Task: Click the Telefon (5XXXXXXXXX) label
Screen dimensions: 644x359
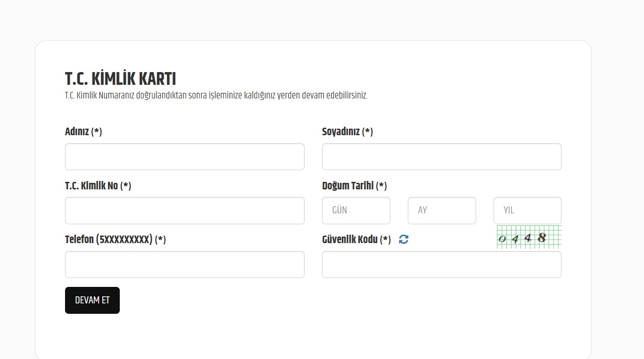Action: 116,240
